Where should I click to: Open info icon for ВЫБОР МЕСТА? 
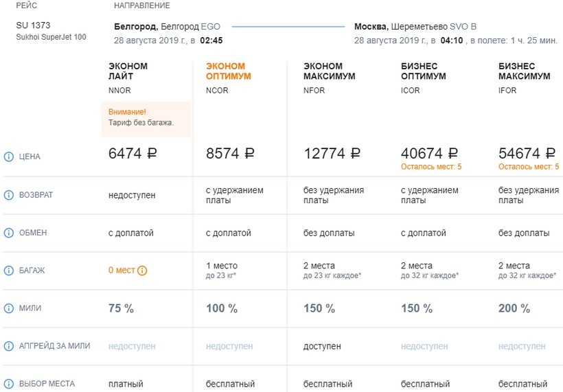point(9,384)
